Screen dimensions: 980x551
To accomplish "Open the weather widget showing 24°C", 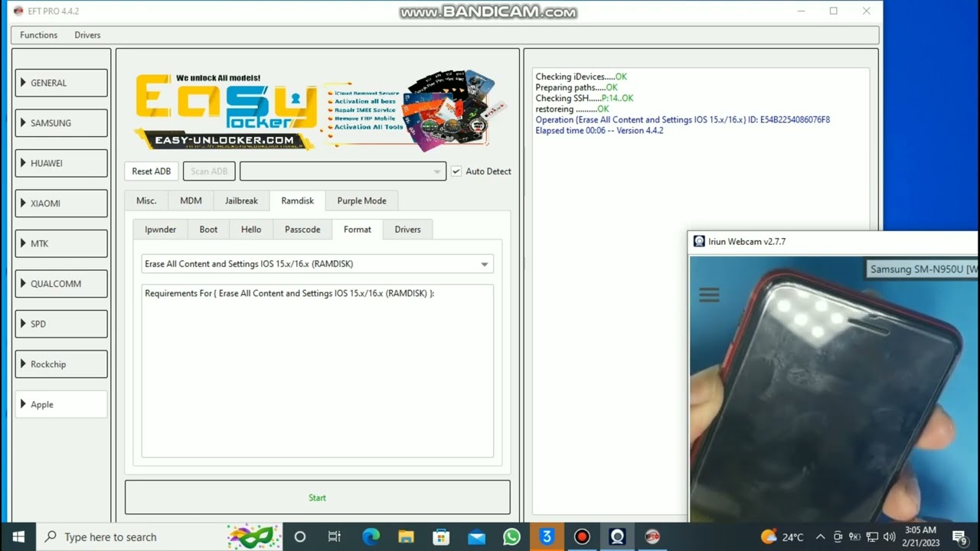I will pyautogui.click(x=782, y=536).
